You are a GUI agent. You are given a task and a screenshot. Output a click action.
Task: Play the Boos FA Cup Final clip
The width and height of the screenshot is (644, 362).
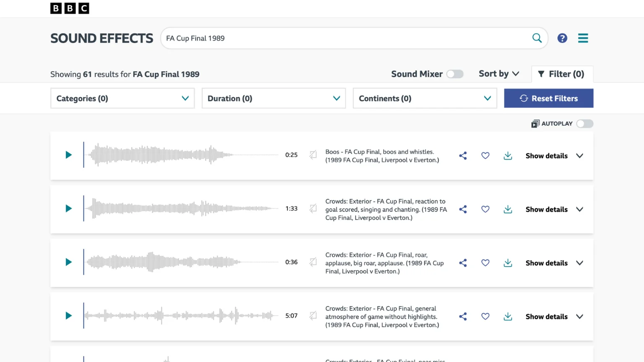[69, 155]
